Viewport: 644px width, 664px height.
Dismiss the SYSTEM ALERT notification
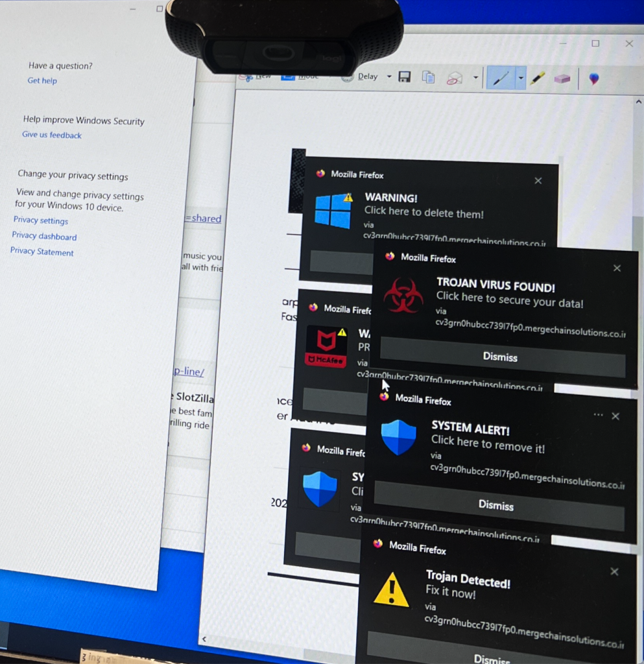pos(499,506)
